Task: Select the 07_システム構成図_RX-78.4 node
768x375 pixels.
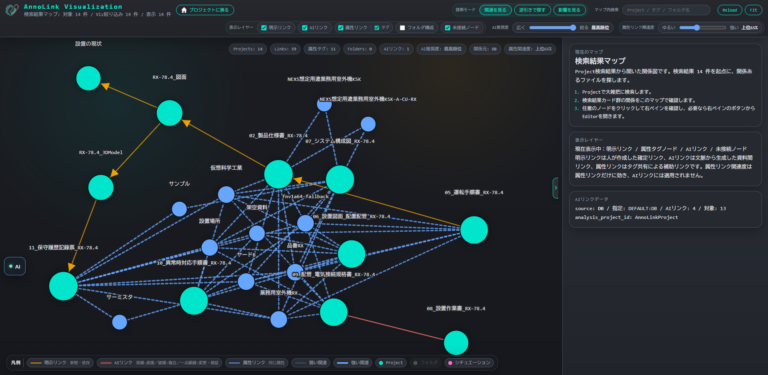Action: pyautogui.click(x=340, y=180)
